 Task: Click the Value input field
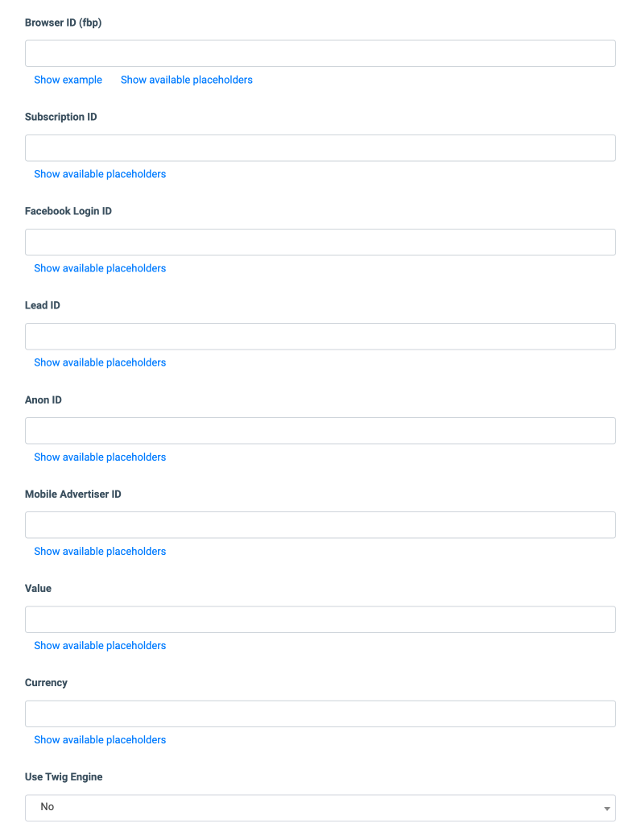tap(321, 619)
